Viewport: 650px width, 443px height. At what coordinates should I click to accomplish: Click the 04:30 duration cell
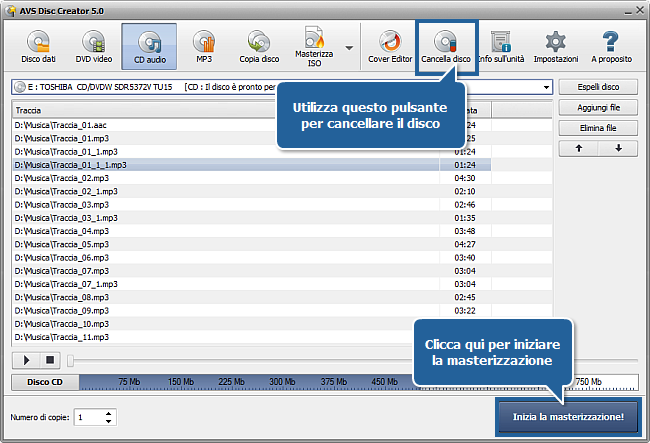[x=465, y=178]
